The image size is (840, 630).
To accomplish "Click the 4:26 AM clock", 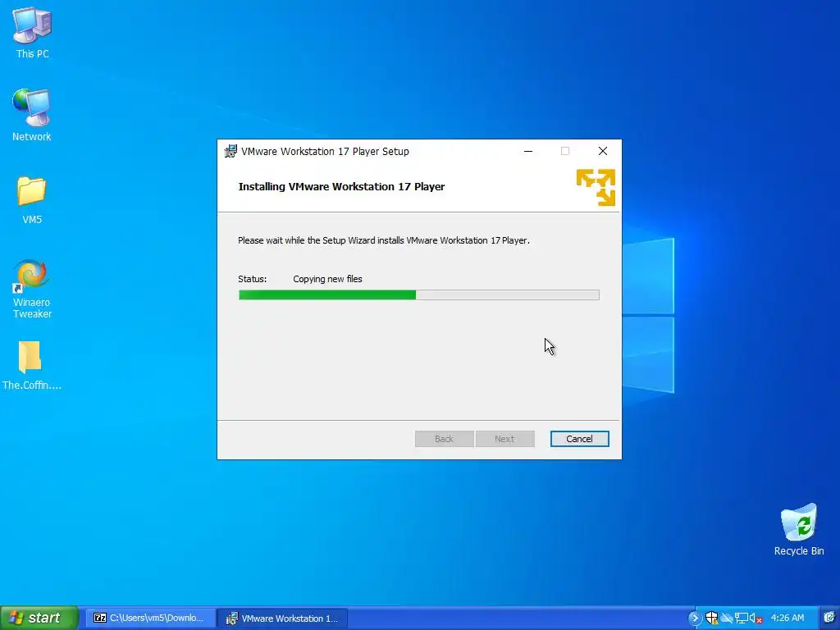I will point(787,619).
